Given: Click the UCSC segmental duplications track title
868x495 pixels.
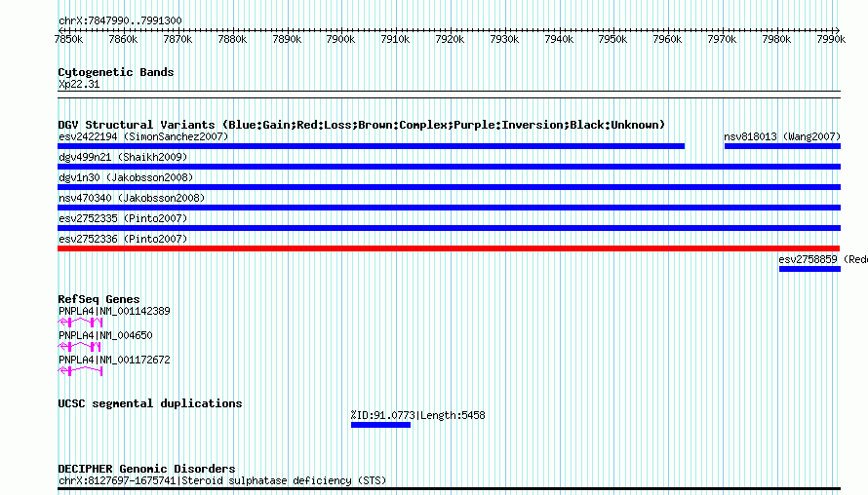Looking at the screenshot, I should [x=150, y=403].
